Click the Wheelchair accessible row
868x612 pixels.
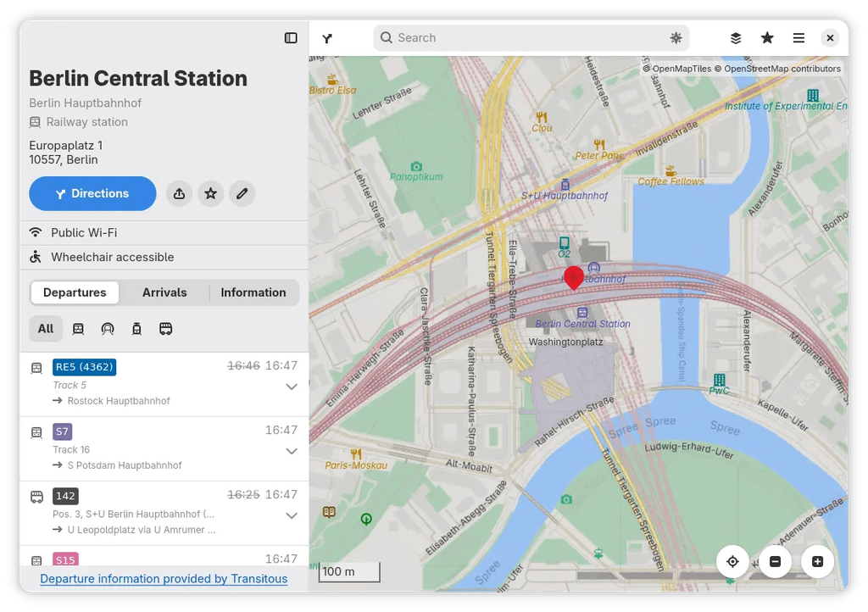(164, 258)
